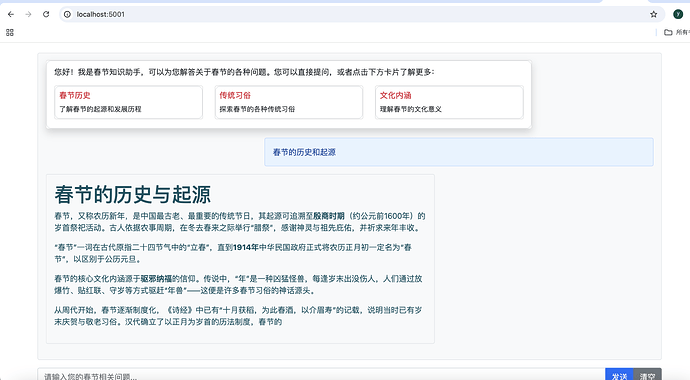The width and height of the screenshot is (690, 380).
Task: Open the all bookmarks folder
Action: coord(677,33)
